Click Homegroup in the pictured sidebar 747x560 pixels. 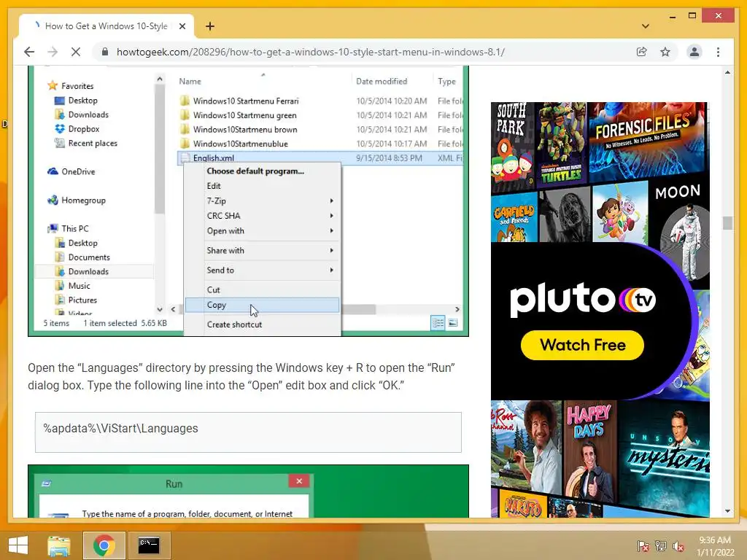click(x=76, y=200)
